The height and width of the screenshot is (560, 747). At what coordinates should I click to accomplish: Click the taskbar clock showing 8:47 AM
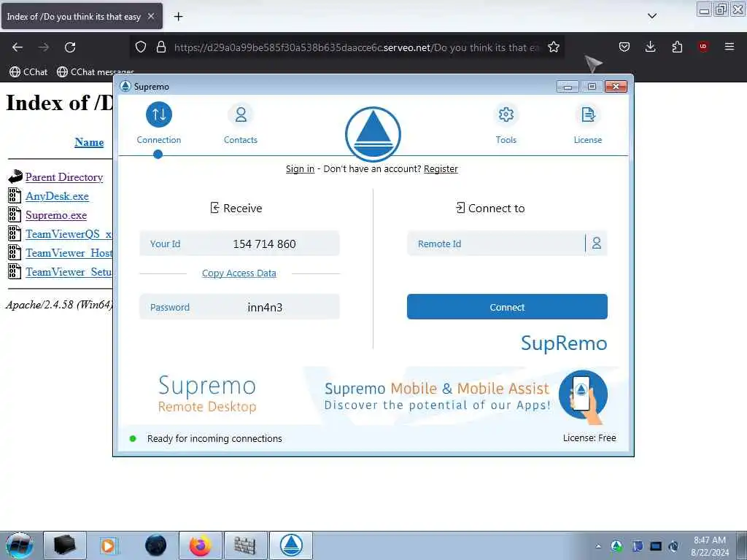[x=710, y=546]
